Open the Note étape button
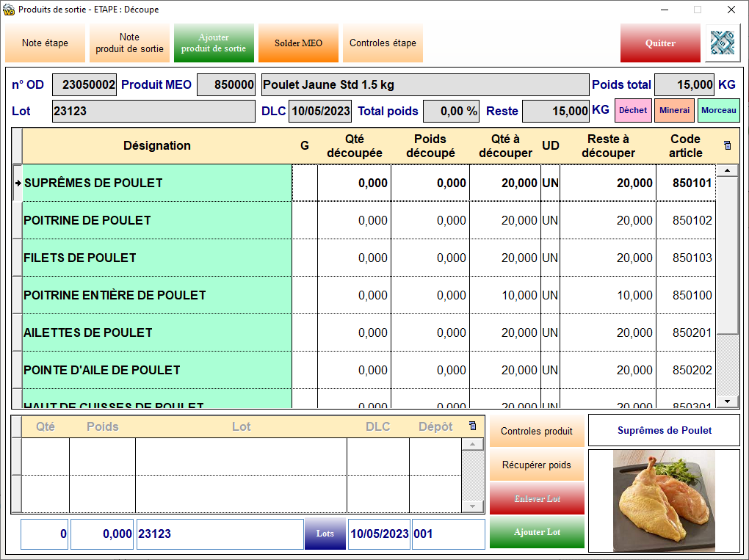The width and height of the screenshot is (749, 560). [45, 43]
